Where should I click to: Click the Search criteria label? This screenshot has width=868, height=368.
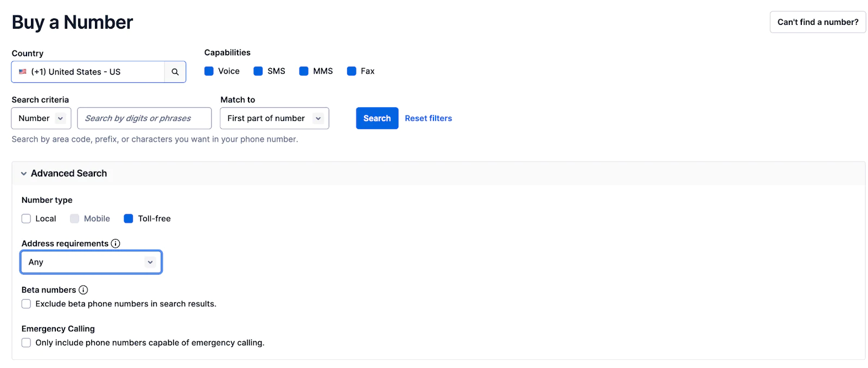40,100
